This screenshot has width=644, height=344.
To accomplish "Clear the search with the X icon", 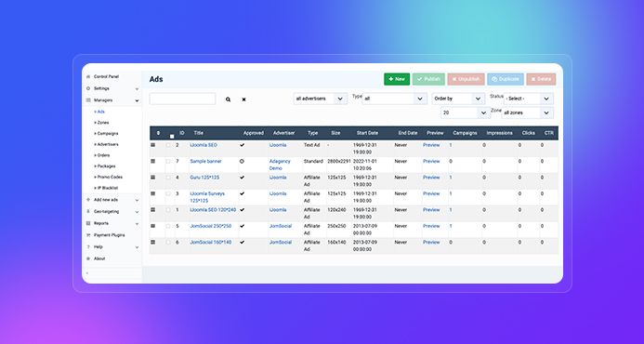I will pos(243,99).
